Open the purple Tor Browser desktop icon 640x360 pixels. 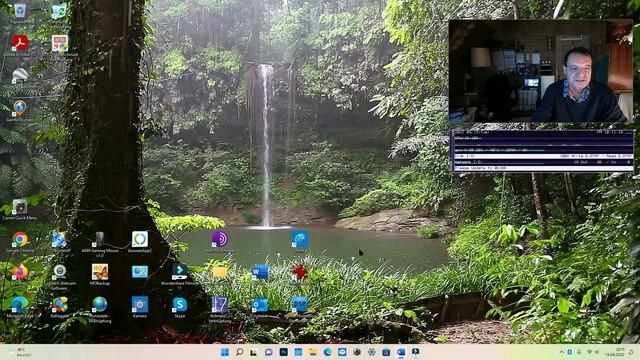220,239
